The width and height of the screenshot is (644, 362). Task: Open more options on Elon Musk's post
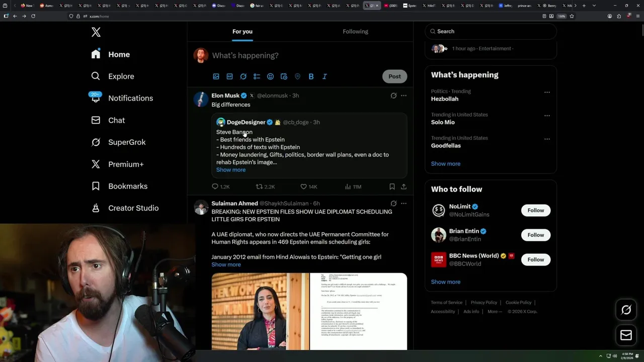click(404, 96)
